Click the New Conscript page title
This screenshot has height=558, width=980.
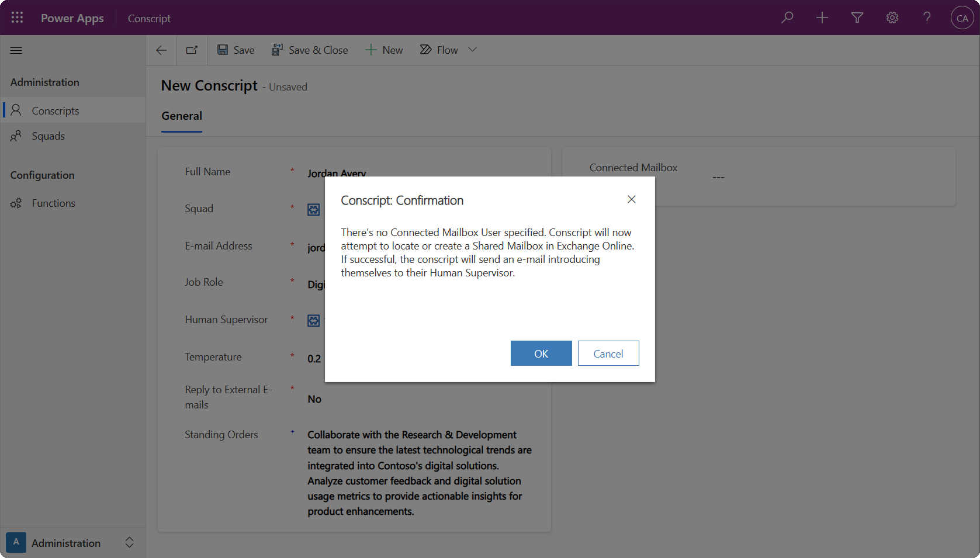click(209, 85)
